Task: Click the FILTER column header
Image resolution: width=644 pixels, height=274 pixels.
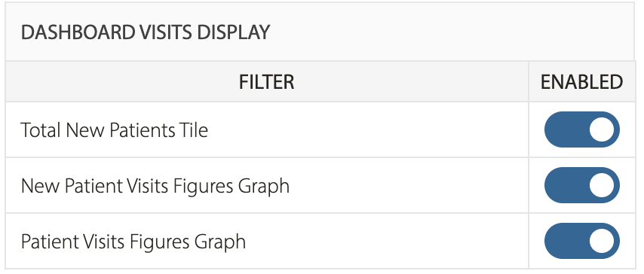Action: (266, 81)
